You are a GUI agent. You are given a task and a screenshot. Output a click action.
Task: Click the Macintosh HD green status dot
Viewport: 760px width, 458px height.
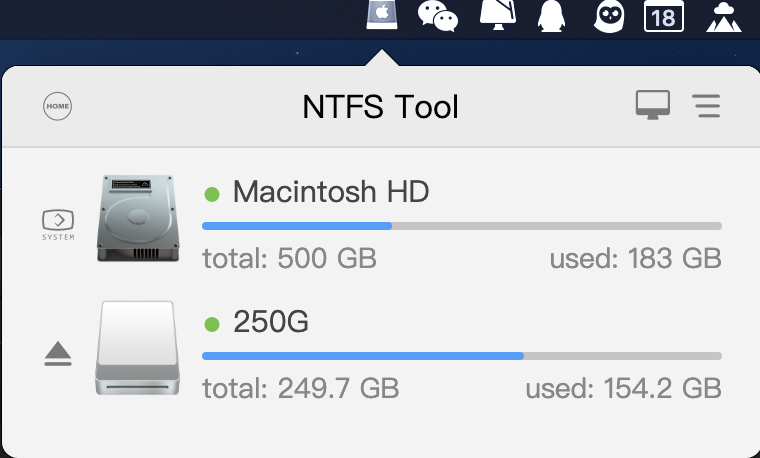click(211, 192)
